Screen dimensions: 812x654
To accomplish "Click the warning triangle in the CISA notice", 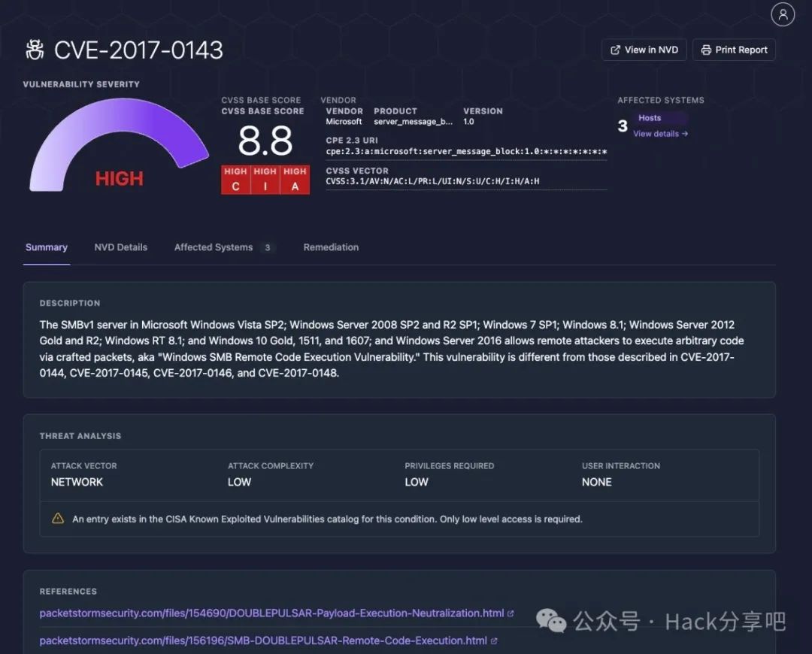I will [x=58, y=519].
